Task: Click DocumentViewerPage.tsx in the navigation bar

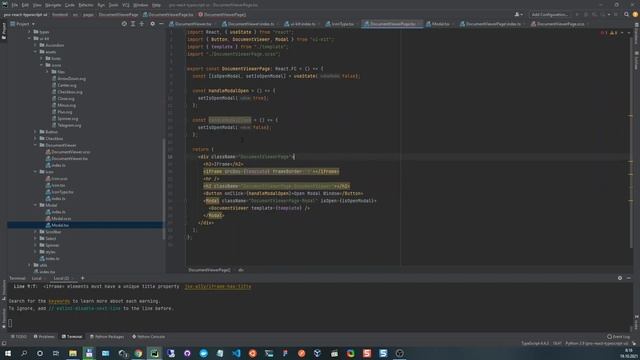Action: pyautogui.click(x=168, y=15)
